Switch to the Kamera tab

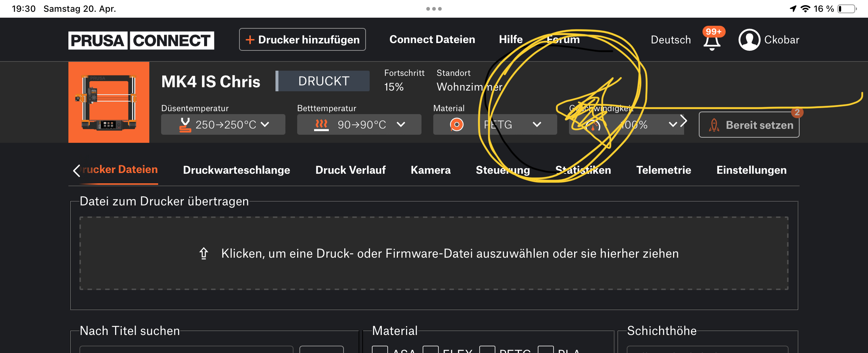click(x=431, y=170)
